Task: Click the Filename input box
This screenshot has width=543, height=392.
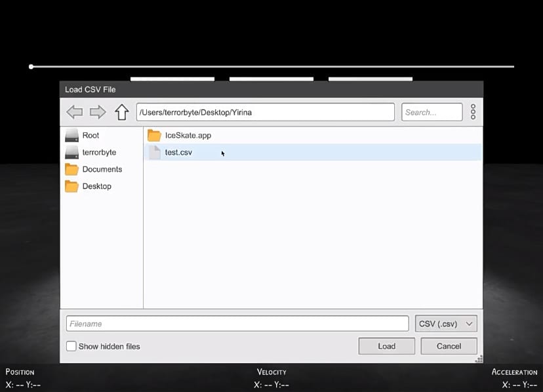Action: [237, 324]
